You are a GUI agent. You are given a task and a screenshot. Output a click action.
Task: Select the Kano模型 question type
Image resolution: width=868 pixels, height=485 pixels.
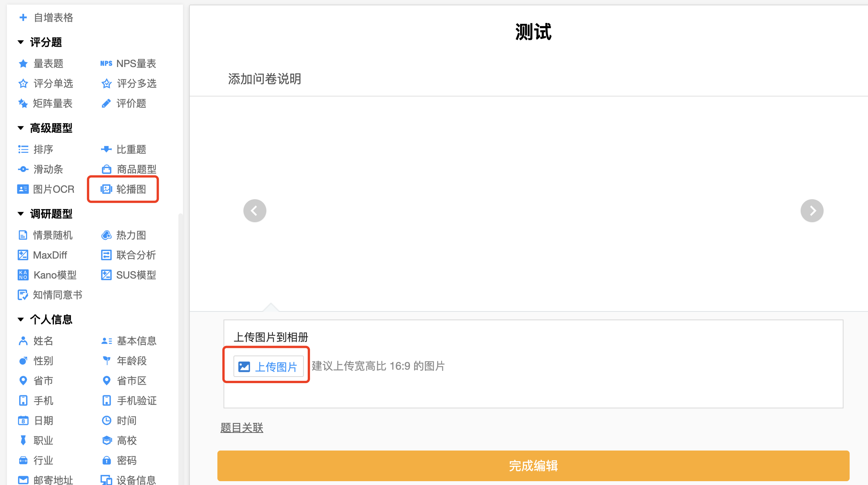[x=47, y=275]
